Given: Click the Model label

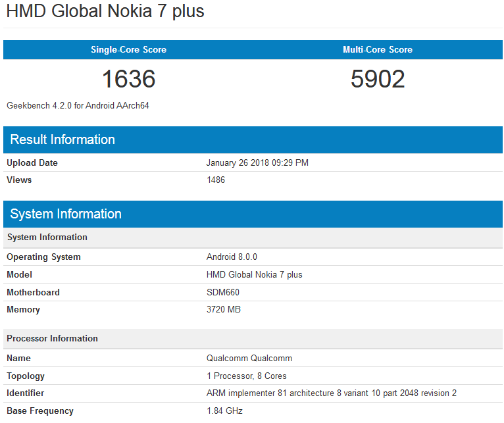Looking at the screenshot, I should pos(19,274).
